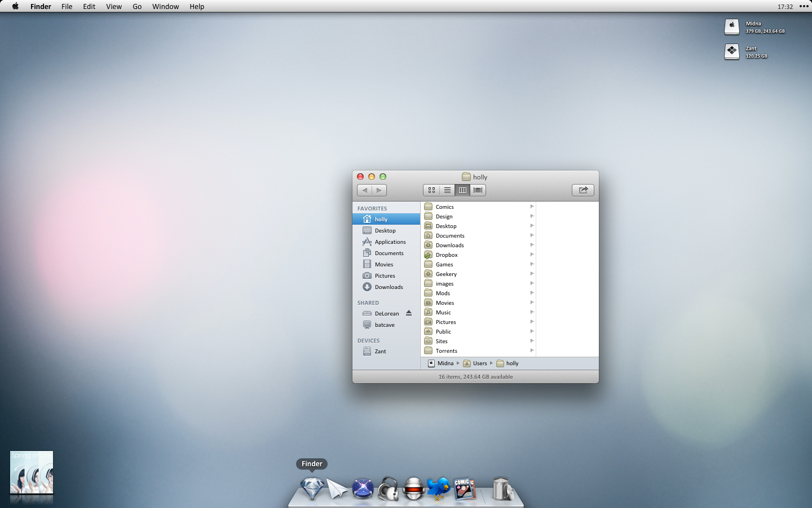
Task: Open Applications in the sidebar
Action: click(386, 242)
